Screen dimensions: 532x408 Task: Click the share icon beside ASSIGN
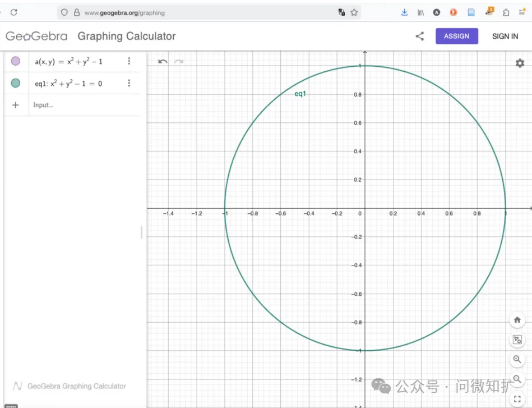tap(419, 36)
